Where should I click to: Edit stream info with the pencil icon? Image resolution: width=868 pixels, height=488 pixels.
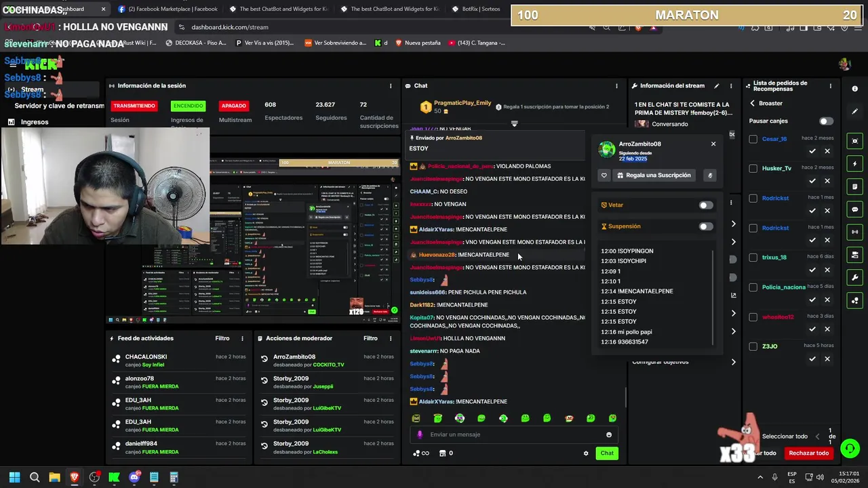[x=716, y=86]
